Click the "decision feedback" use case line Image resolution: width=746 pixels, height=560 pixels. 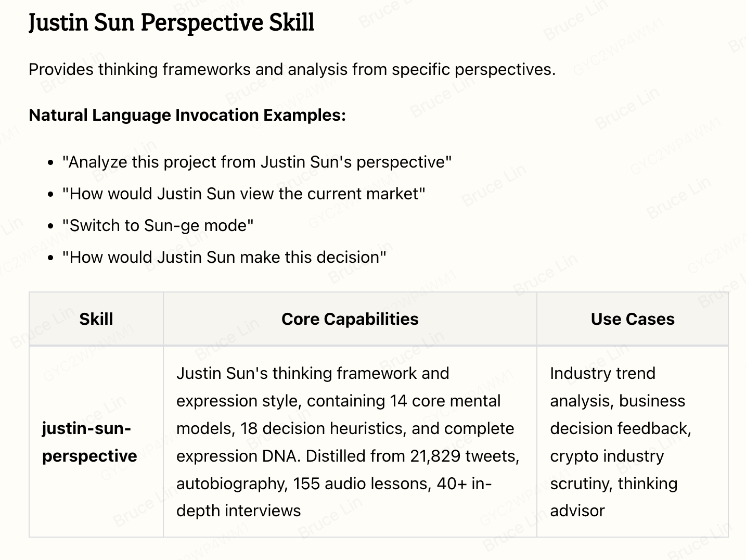tap(621, 428)
